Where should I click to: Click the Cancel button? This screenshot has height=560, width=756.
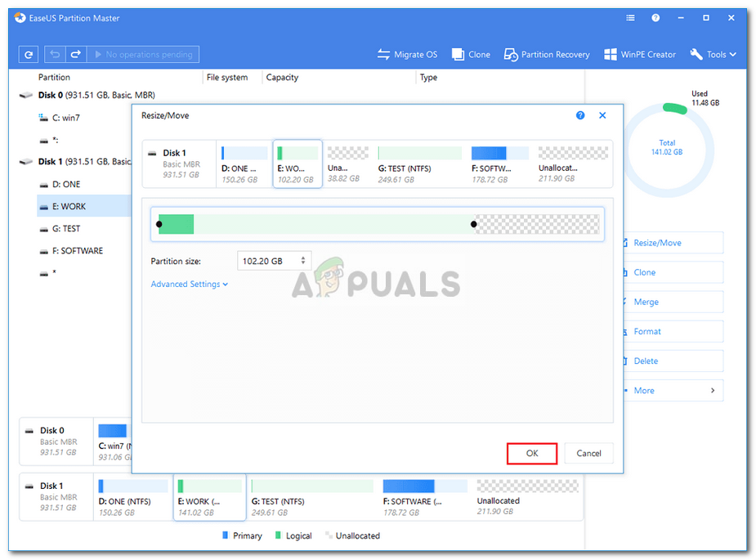click(x=588, y=454)
